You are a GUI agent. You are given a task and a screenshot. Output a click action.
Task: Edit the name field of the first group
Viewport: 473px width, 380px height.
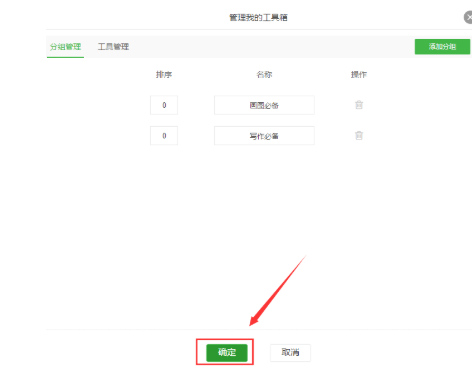click(264, 105)
